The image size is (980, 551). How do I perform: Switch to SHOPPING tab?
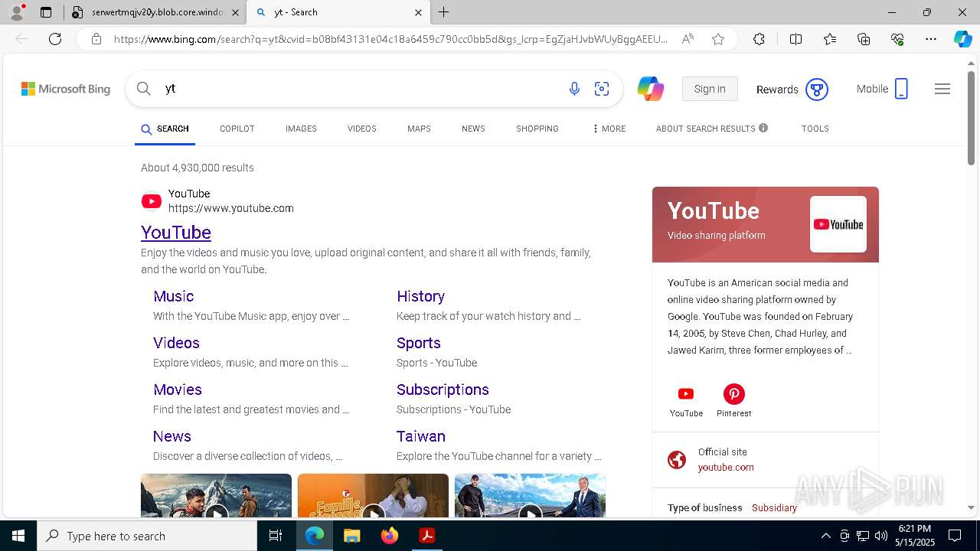(537, 129)
